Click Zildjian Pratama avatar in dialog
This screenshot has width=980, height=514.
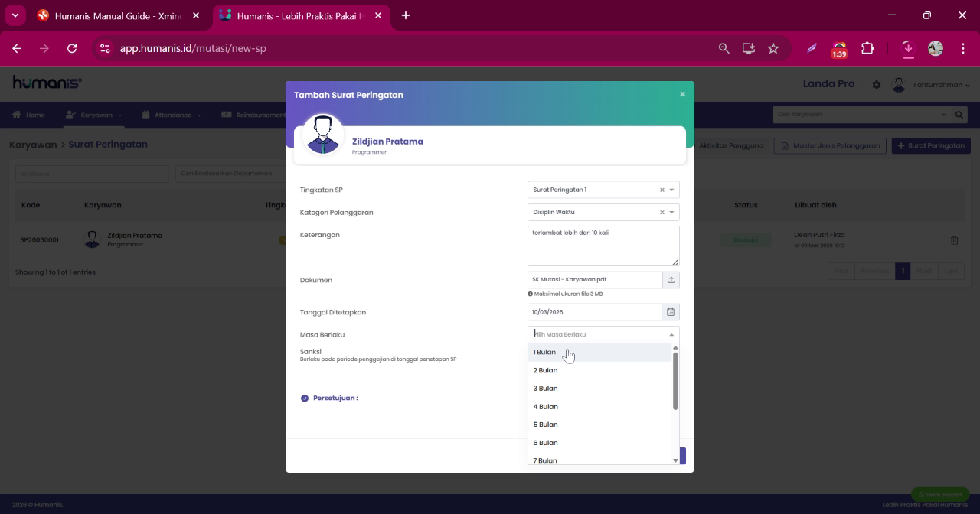(x=323, y=135)
